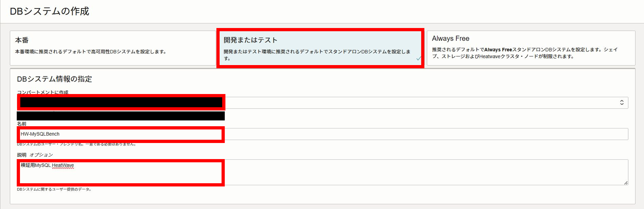
Task: Click the description textarea resize handle
Action: [x=626, y=183]
